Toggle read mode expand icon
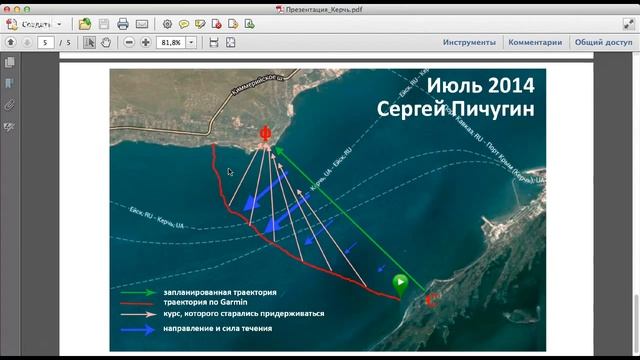The image size is (640, 360). click(x=629, y=24)
